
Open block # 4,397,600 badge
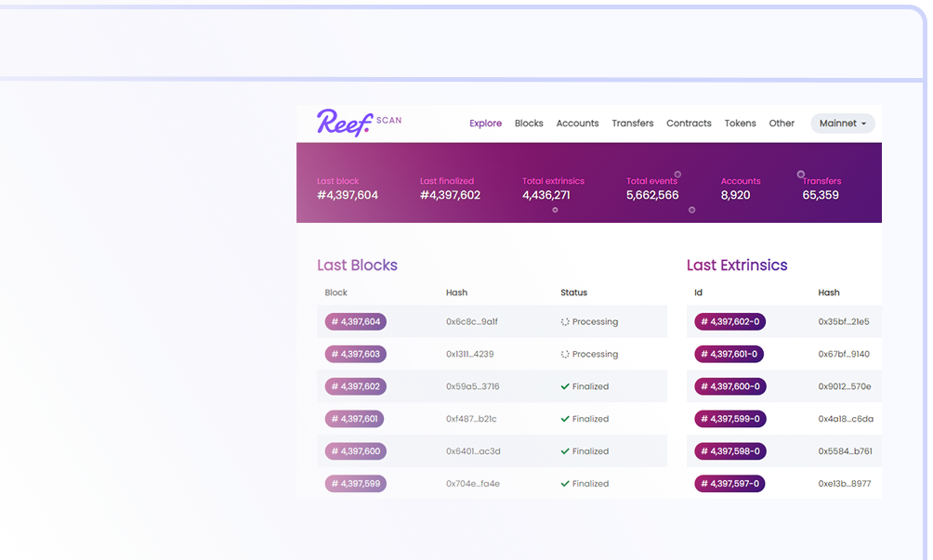click(355, 451)
